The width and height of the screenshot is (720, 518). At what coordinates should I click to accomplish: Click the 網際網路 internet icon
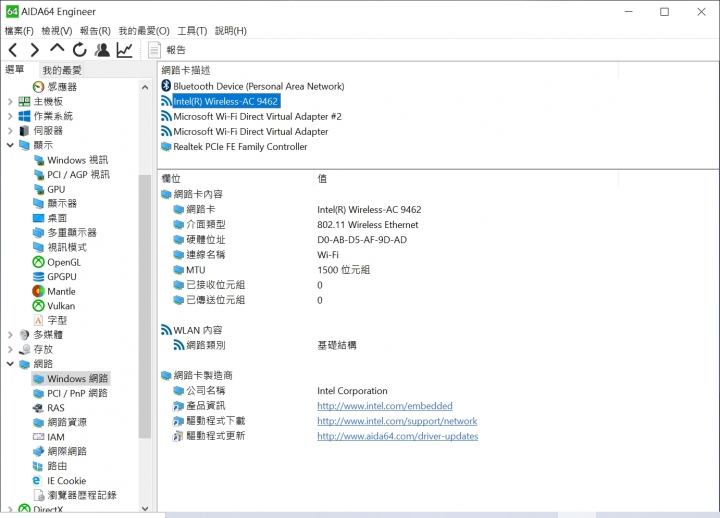39,451
